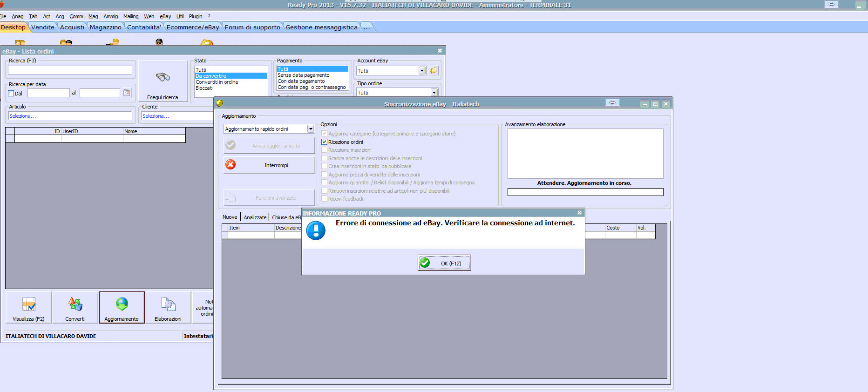Switch to the Vendite tab
This screenshot has height=392, width=868.
point(43,27)
